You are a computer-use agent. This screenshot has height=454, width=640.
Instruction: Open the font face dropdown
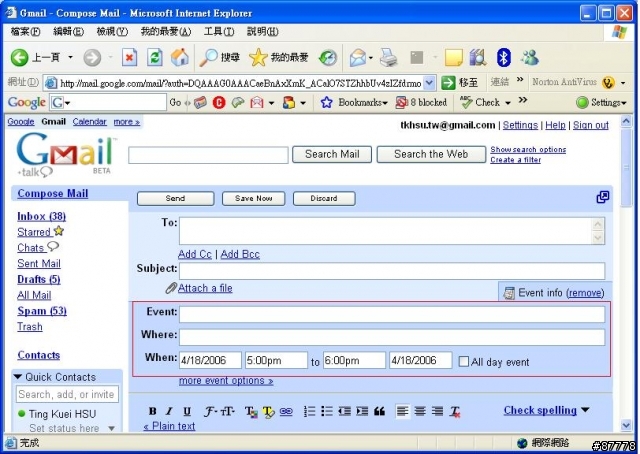click(x=210, y=411)
